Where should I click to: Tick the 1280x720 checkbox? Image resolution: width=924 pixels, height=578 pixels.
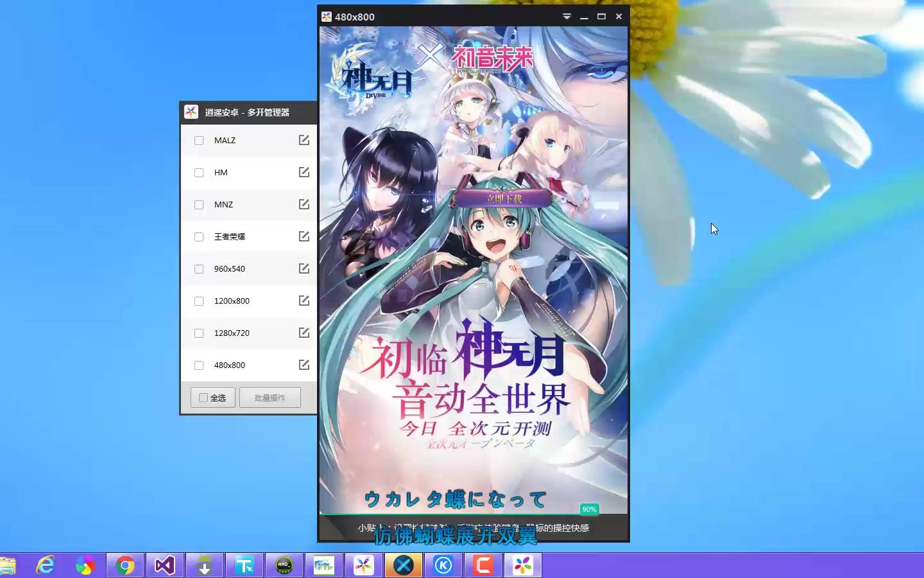click(x=199, y=333)
